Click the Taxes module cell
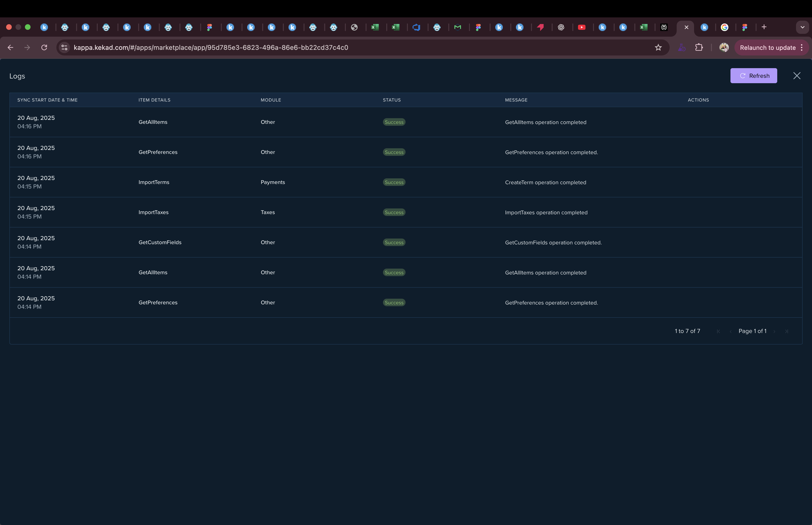This screenshot has height=525, width=812. pyautogui.click(x=267, y=212)
